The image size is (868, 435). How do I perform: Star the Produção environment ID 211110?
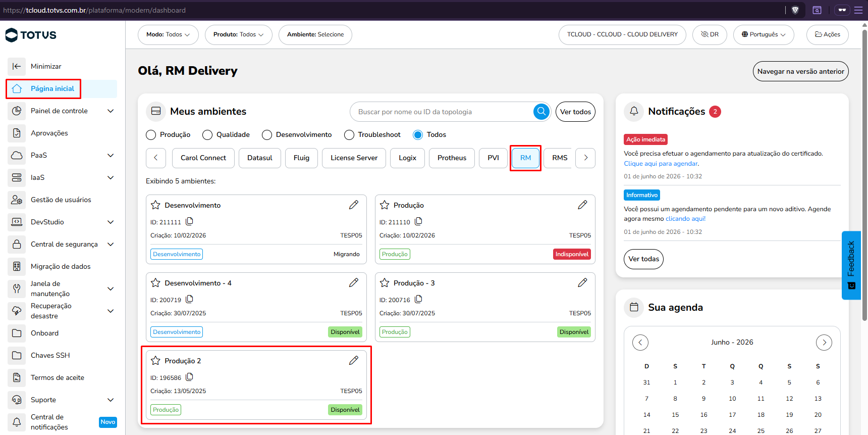(385, 205)
